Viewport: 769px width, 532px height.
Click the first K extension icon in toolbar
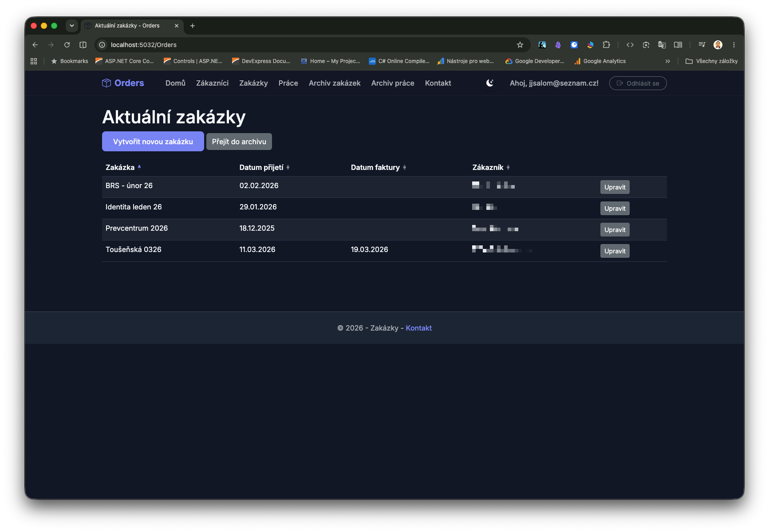pos(542,45)
